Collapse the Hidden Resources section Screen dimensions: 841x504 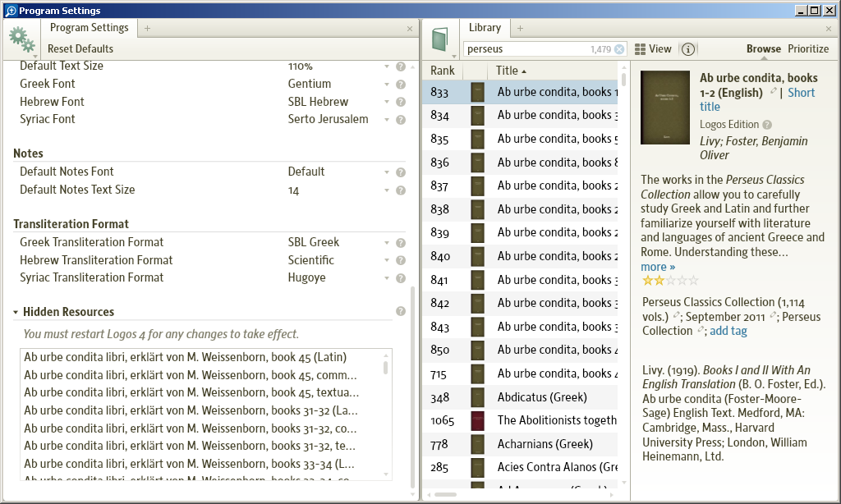(x=16, y=312)
